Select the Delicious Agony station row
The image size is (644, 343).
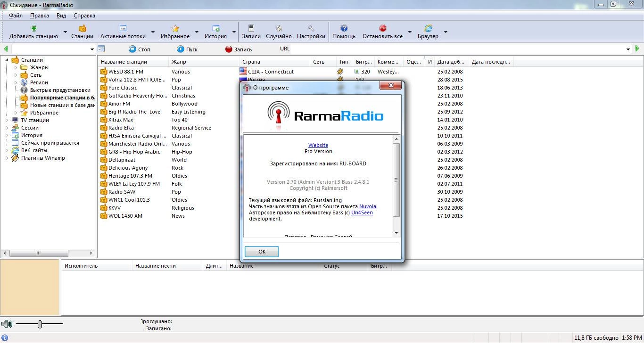tap(128, 168)
